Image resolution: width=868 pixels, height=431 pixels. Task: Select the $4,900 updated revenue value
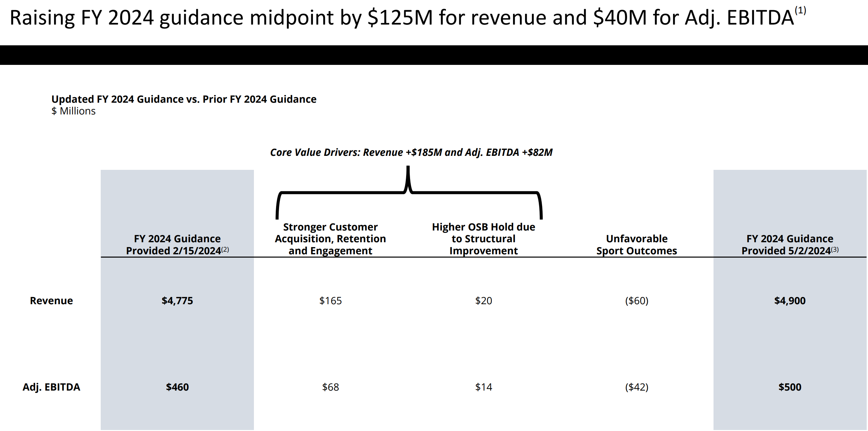(789, 301)
